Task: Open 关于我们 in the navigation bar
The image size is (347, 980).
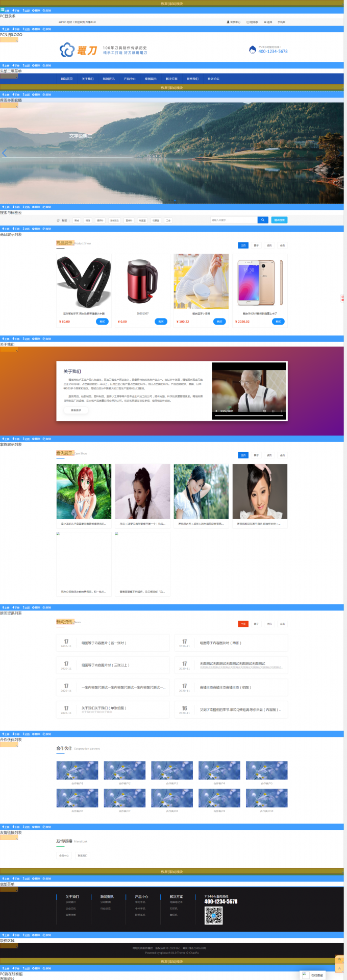Action: pyautogui.click(x=88, y=79)
